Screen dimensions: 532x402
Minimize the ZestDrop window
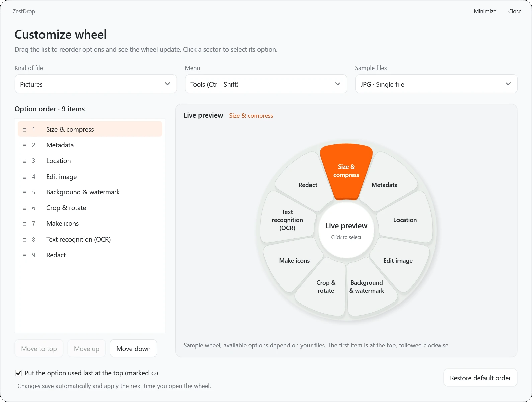(x=485, y=11)
